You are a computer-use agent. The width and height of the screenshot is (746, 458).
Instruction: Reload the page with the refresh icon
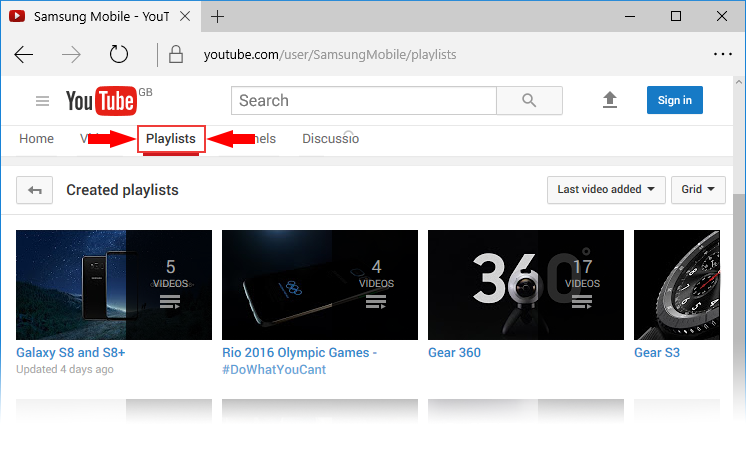(x=118, y=54)
